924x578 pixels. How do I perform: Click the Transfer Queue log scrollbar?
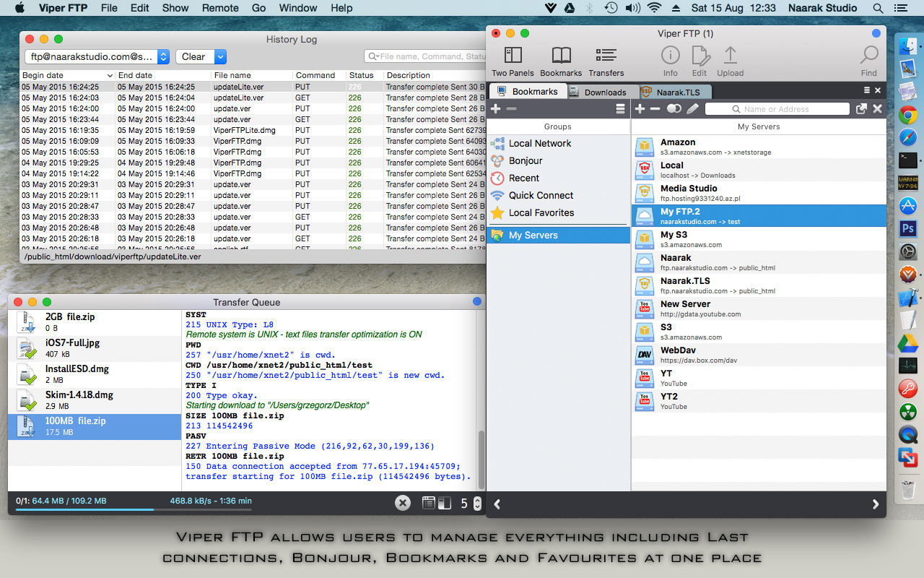point(481,460)
